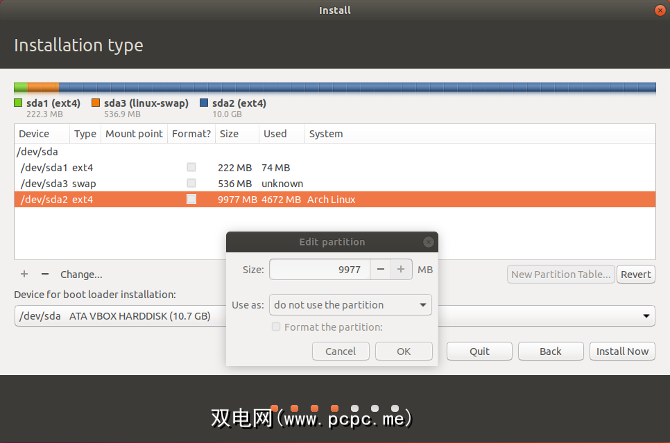
Task: Close the Edit partition dialog
Action: pyautogui.click(x=428, y=242)
